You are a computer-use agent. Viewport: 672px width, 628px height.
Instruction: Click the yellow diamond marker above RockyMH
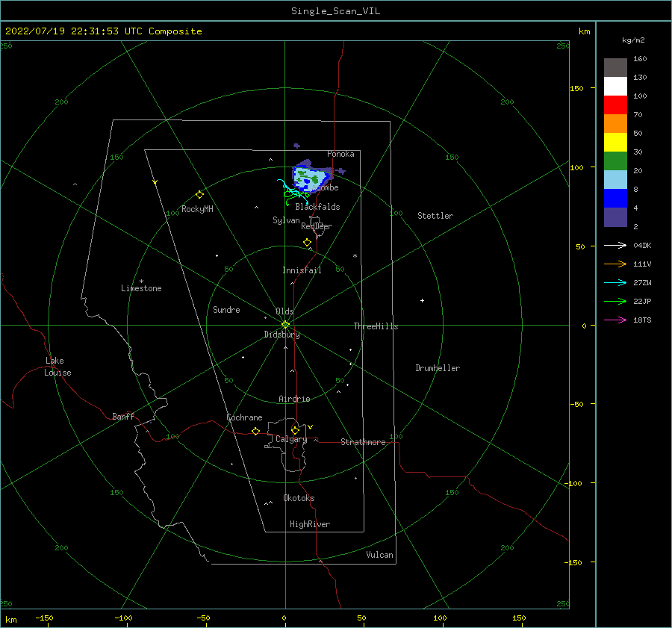(199, 195)
